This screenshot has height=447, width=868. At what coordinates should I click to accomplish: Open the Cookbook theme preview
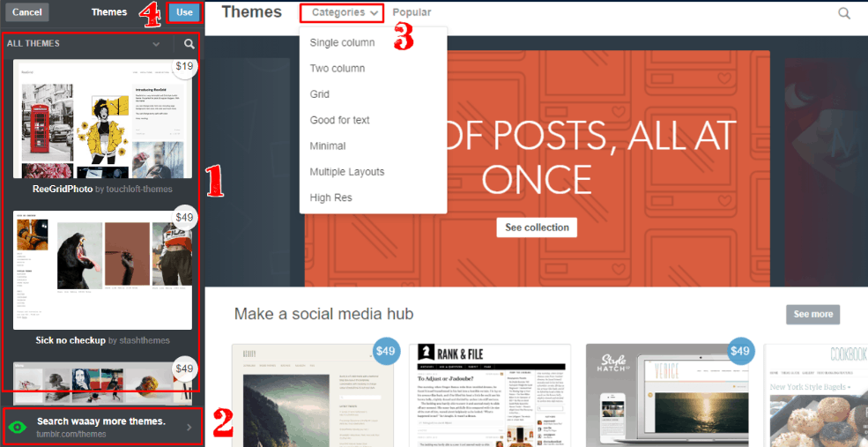pos(816,396)
